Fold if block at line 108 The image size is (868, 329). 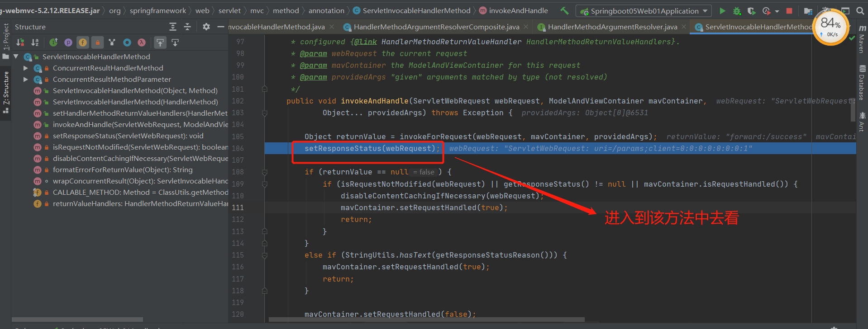(265, 172)
